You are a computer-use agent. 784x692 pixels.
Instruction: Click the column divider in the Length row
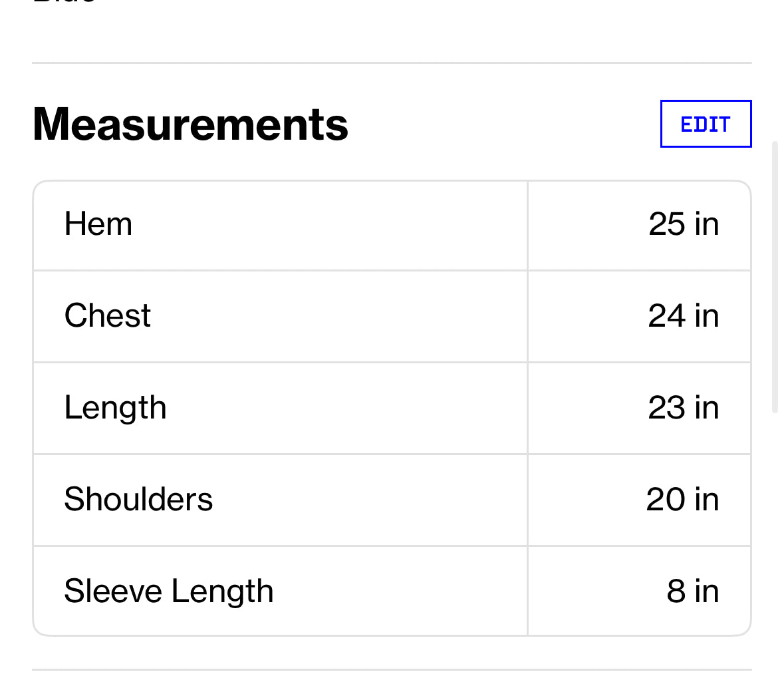click(x=527, y=408)
